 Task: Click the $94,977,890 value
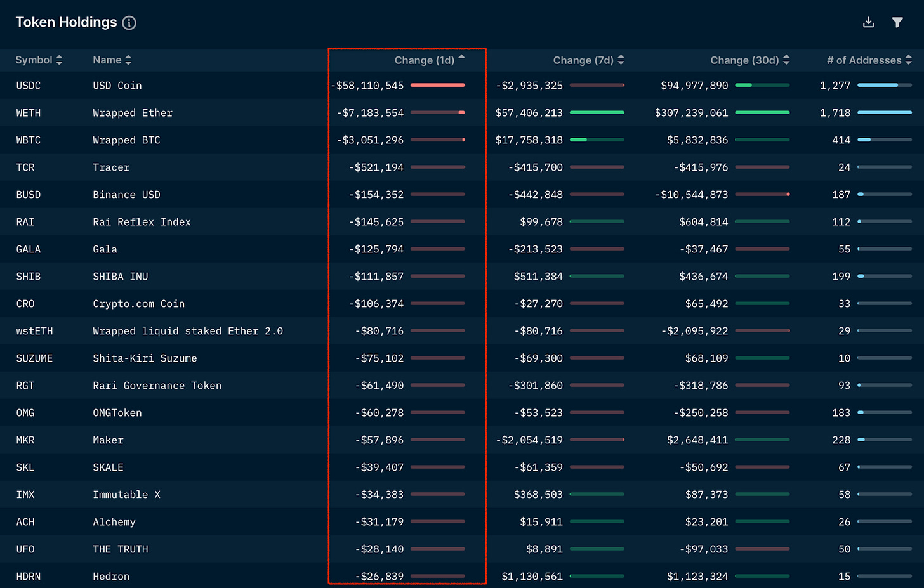(x=694, y=86)
